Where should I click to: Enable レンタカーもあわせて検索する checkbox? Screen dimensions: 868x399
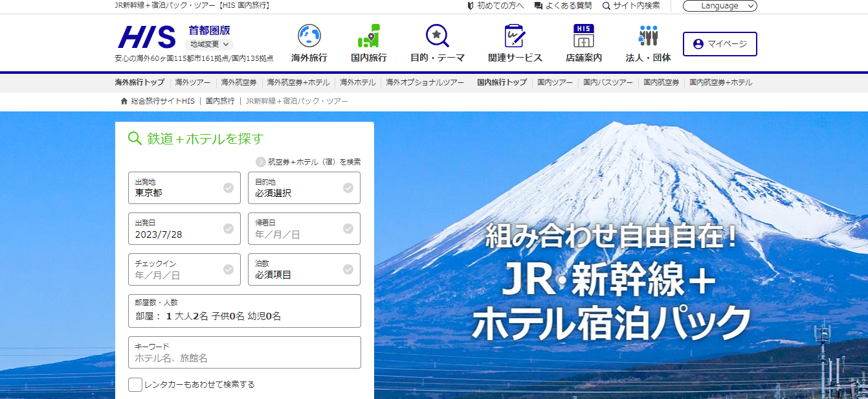tap(135, 385)
